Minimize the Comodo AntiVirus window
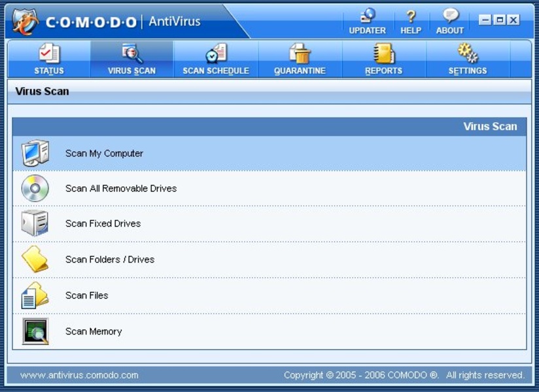The image size is (539, 392). [485, 20]
